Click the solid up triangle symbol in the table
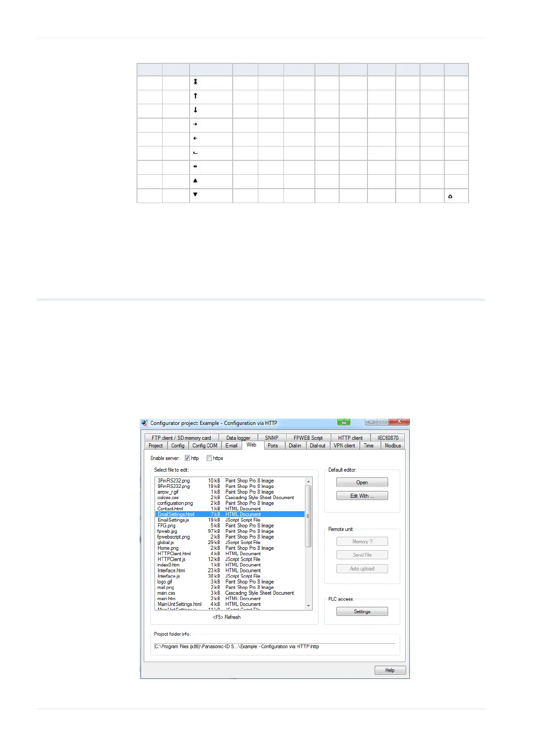The image size is (535, 756). (195, 181)
